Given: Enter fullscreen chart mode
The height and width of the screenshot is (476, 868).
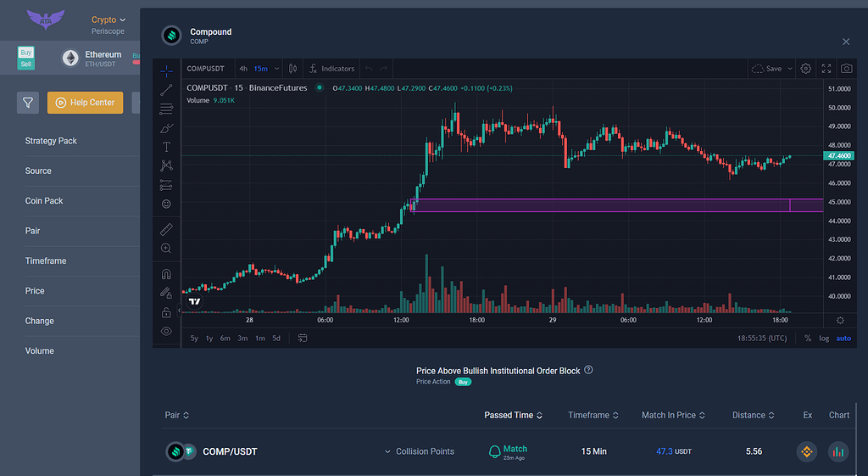Looking at the screenshot, I should (x=826, y=69).
